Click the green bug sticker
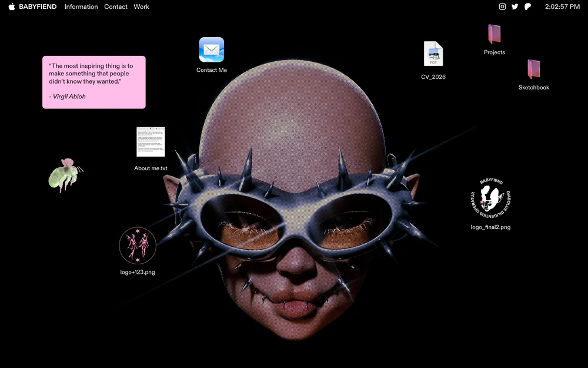Image resolution: width=588 pixels, height=368 pixels. click(64, 175)
